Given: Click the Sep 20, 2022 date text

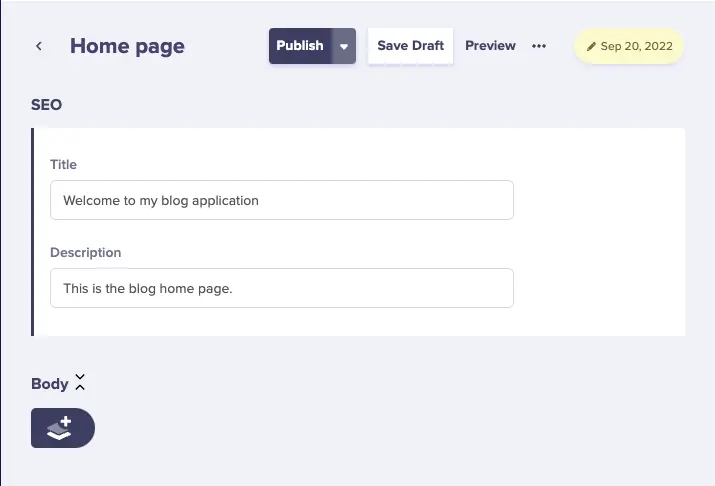Looking at the screenshot, I should pos(636,47).
